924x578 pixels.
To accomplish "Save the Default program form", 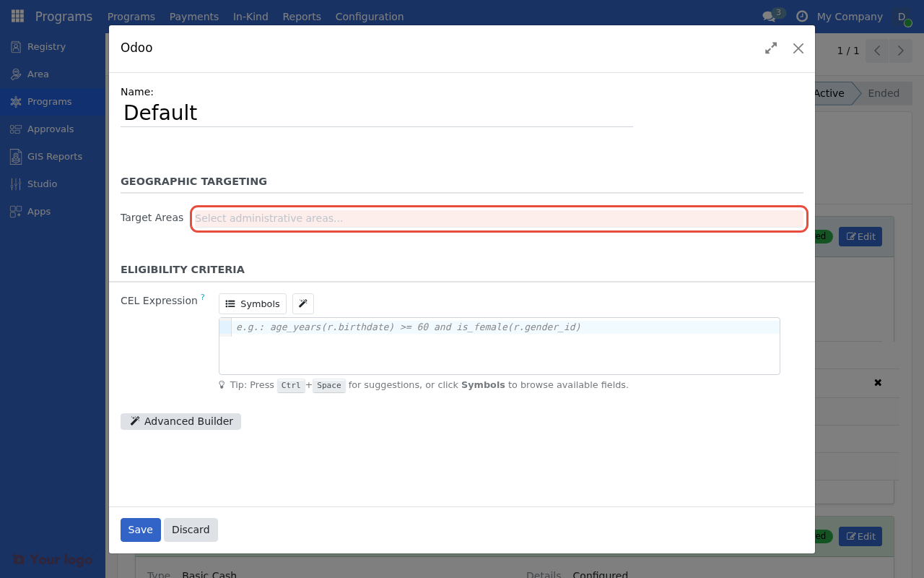I will click(x=140, y=530).
